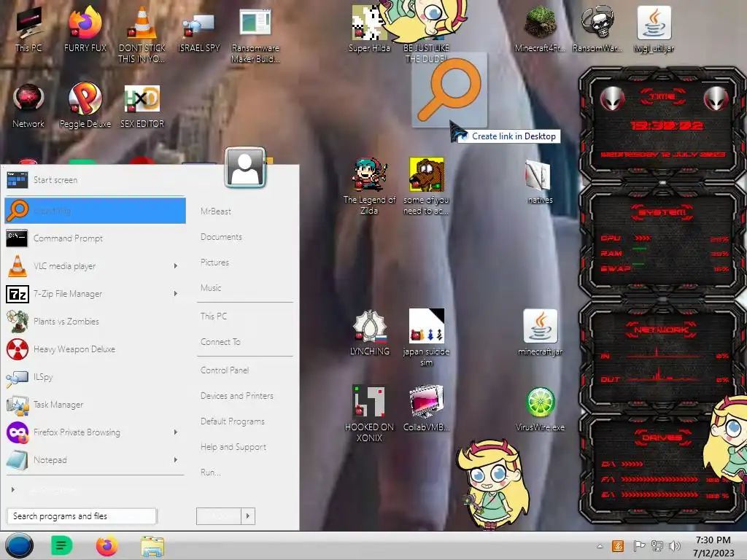Open ILSpy from the Start menu
Image resolution: width=747 pixels, height=560 pixels.
(x=95, y=377)
